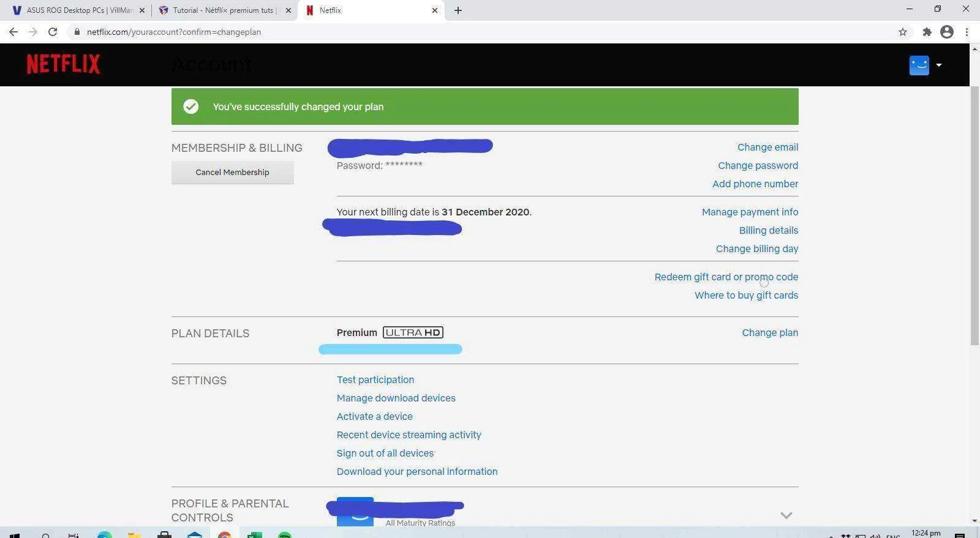Open the profile avatar menu

[x=919, y=65]
